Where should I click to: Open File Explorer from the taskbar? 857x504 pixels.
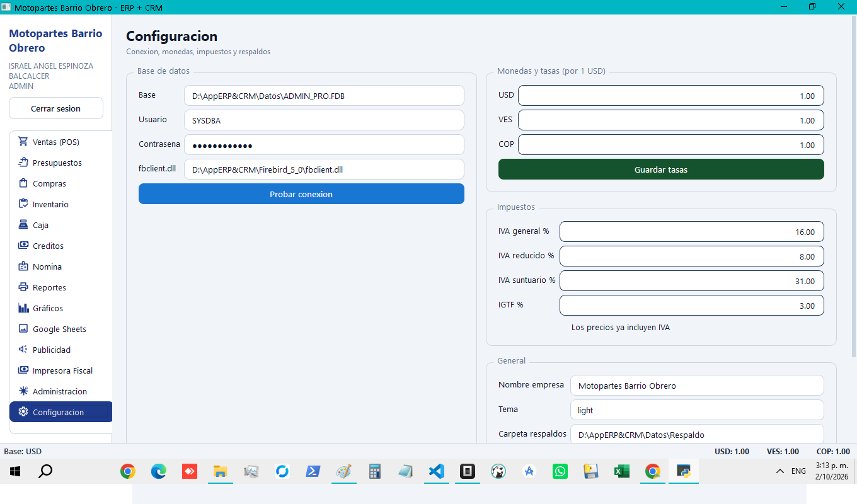click(220, 471)
